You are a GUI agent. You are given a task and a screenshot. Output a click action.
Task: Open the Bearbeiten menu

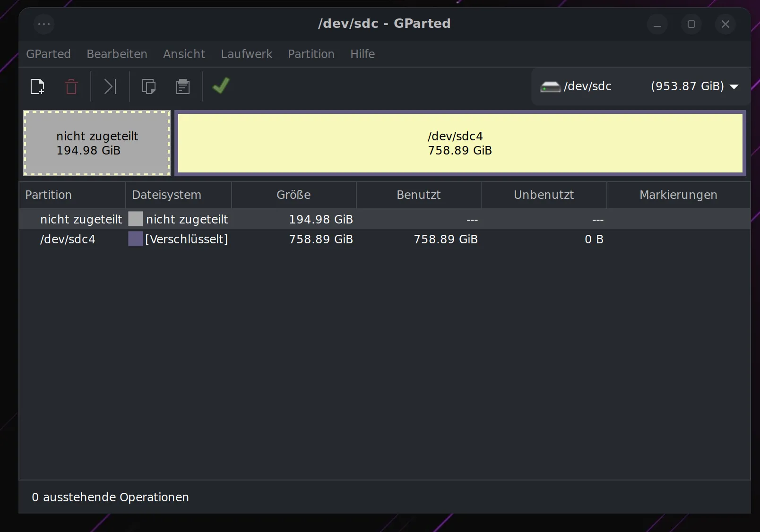[117, 54]
